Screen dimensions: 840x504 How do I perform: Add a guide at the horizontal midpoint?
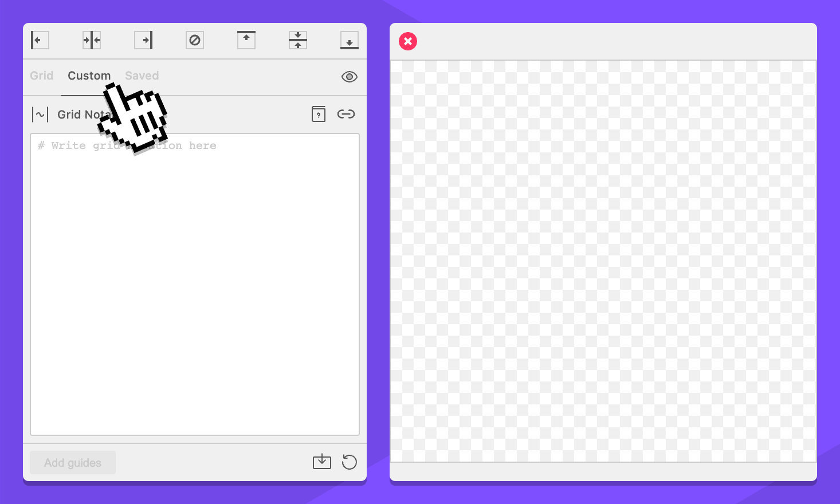click(298, 40)
